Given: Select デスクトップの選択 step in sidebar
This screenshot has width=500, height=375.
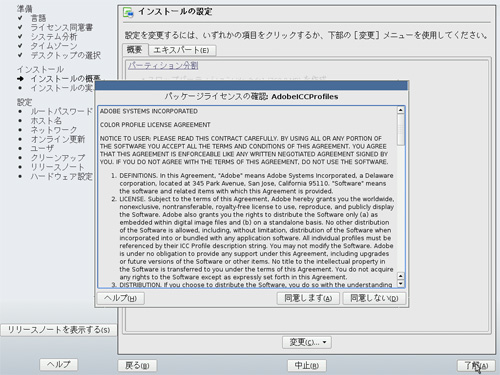Looking at the screenshot, I should pos(66,55).
